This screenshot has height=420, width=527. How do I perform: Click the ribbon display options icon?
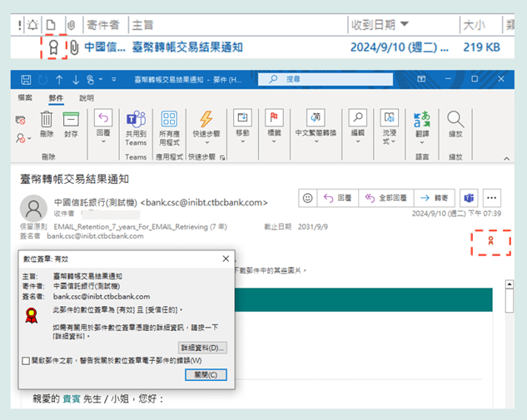(421, 79)
